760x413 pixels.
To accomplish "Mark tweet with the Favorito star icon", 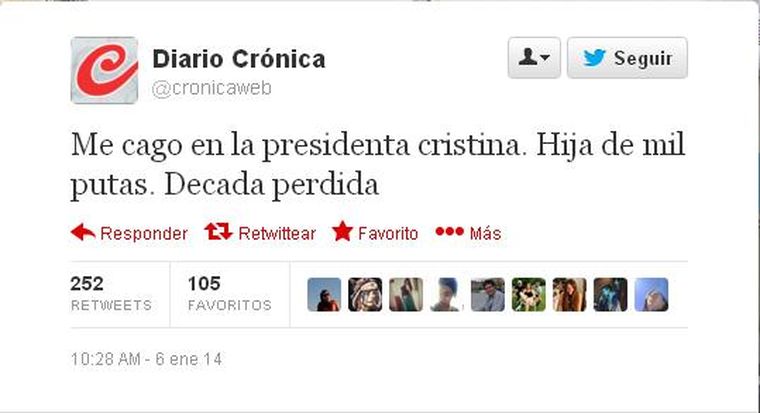I will point(342,231).
